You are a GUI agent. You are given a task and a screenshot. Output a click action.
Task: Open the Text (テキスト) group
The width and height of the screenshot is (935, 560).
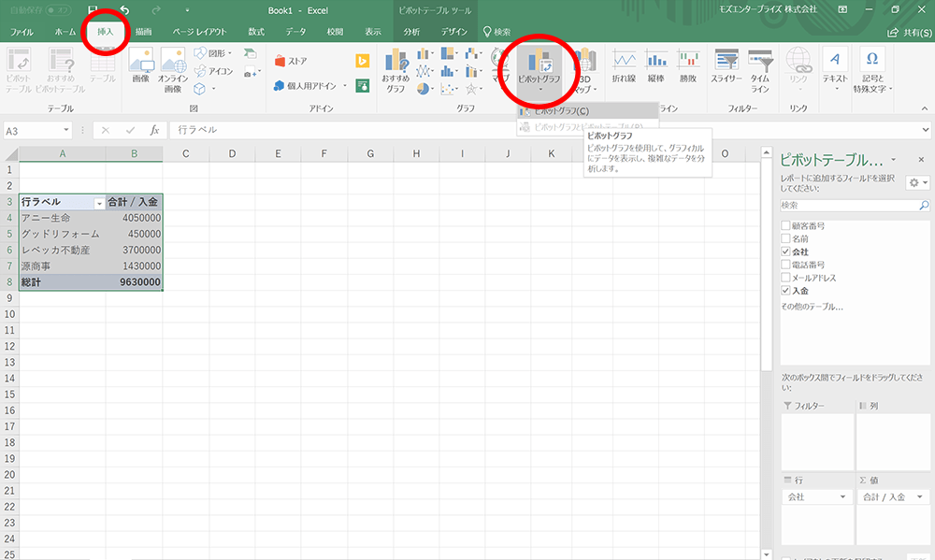835,68
